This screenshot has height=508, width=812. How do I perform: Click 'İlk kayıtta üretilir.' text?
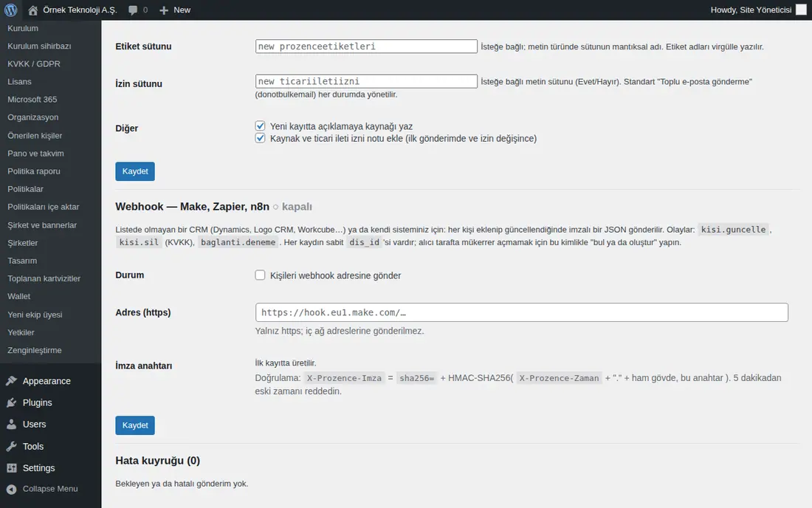[x=286, y=363]
